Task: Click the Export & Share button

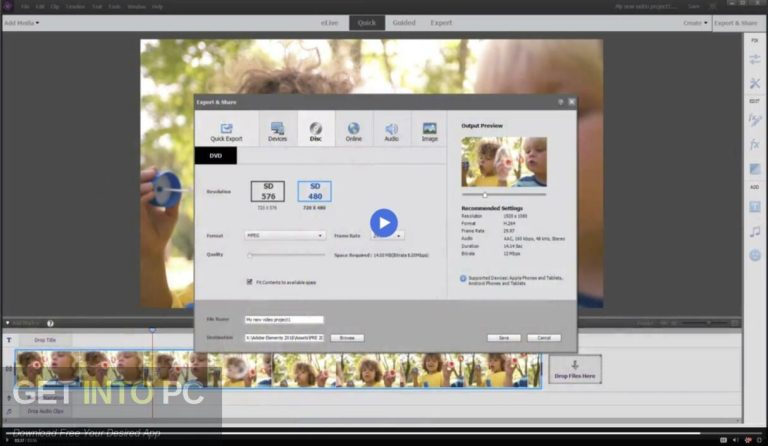Action: tap(736, 23)
